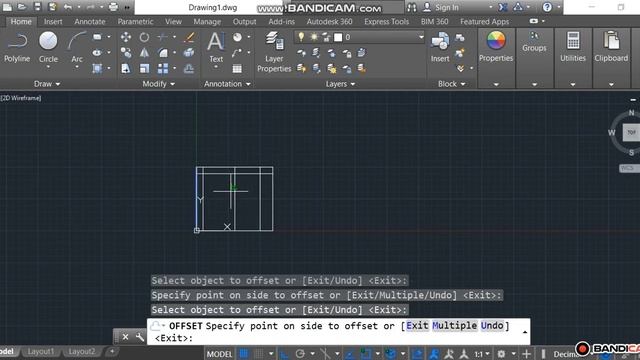Switch to the Parametric ribbon tab
The height and width of the screenshot is (360, 640).
coord(136,21)
